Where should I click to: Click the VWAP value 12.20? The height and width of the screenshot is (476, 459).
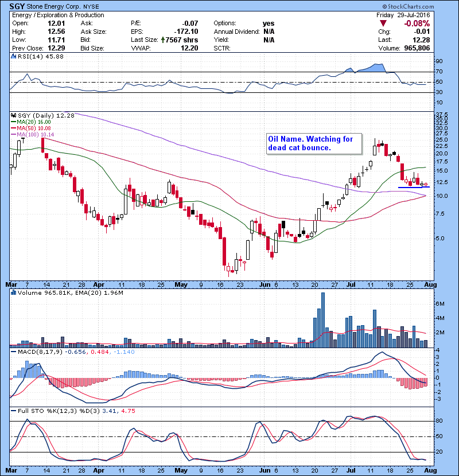tap(189, 48)
